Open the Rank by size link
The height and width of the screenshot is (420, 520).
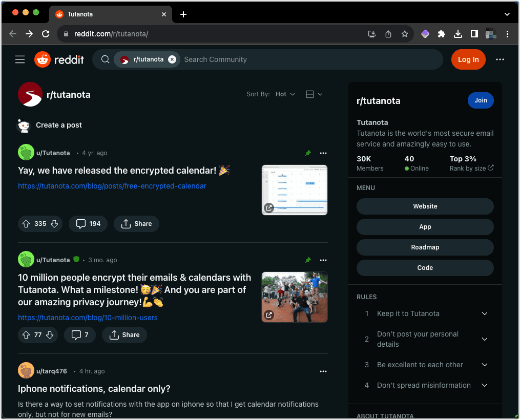(471, 169)
